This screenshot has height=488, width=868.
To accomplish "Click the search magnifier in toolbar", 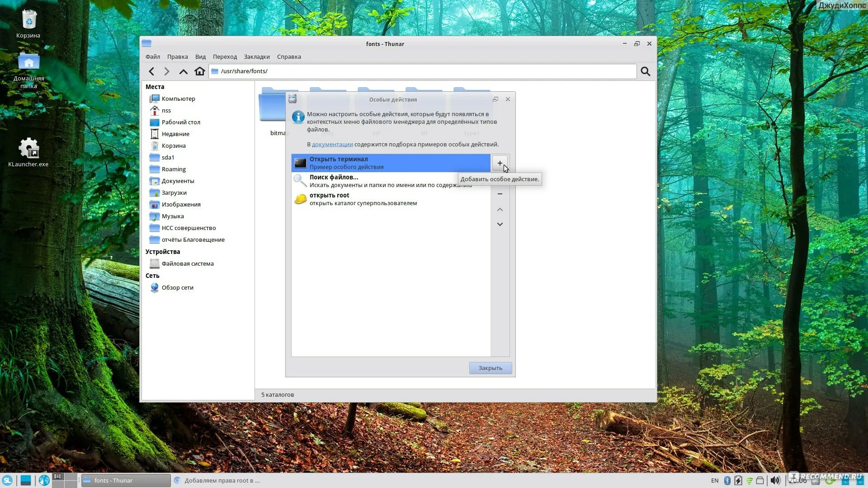I will 645,71.
